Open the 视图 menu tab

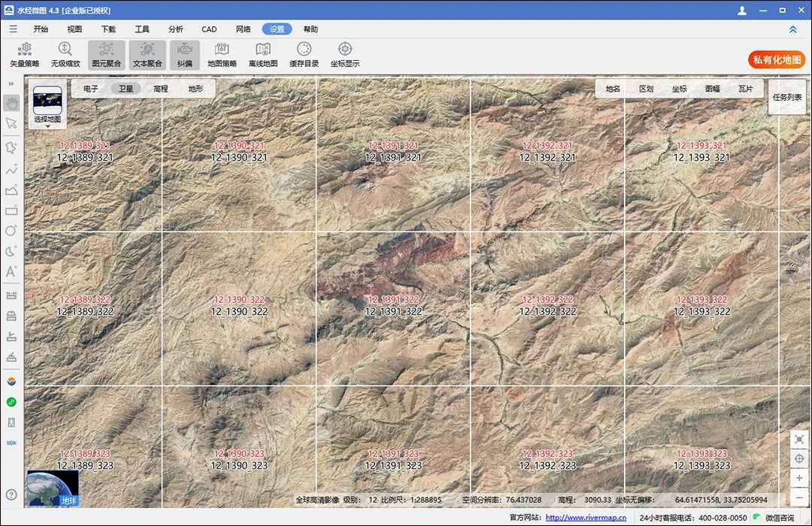click(74, 29)
